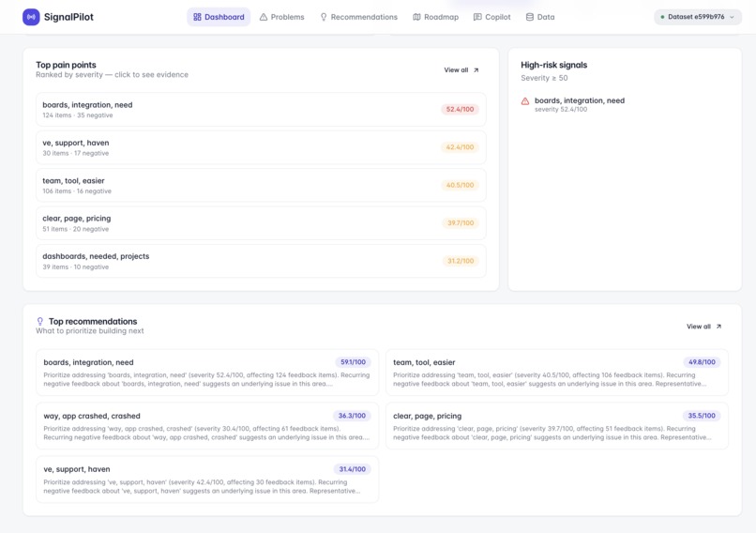Image resolution: width=756 pixels, height=533 pixels.
Task: Click the Problems warning triangle icon
Action: tap(264, 17)
